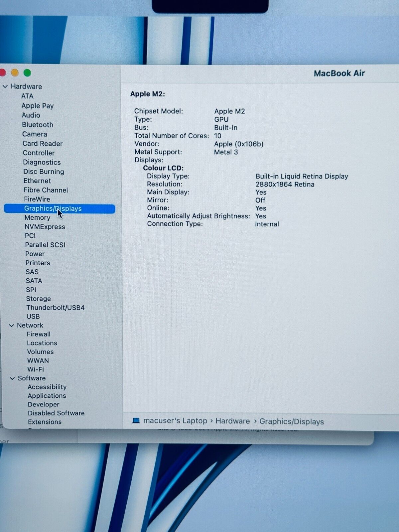The width and height of the screenshot is (399, 532).
Task: Select Disc Burning in the sidebar
Action: coord(44,172)
